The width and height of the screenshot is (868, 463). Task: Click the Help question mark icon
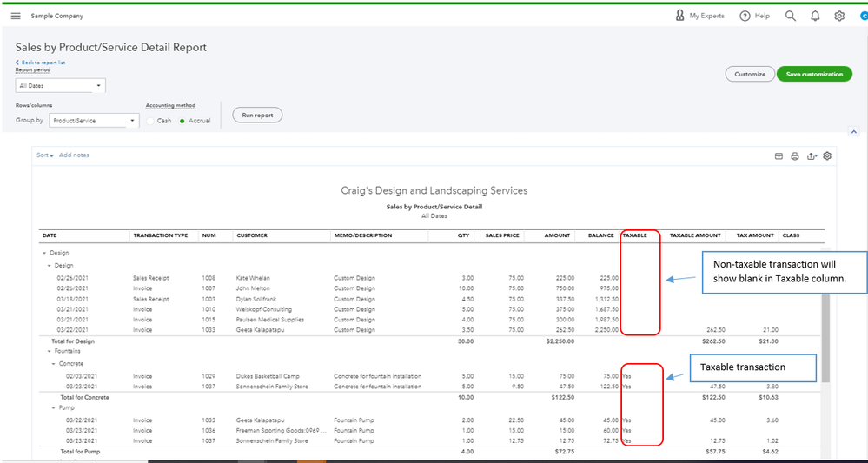(x=745, y=16)
